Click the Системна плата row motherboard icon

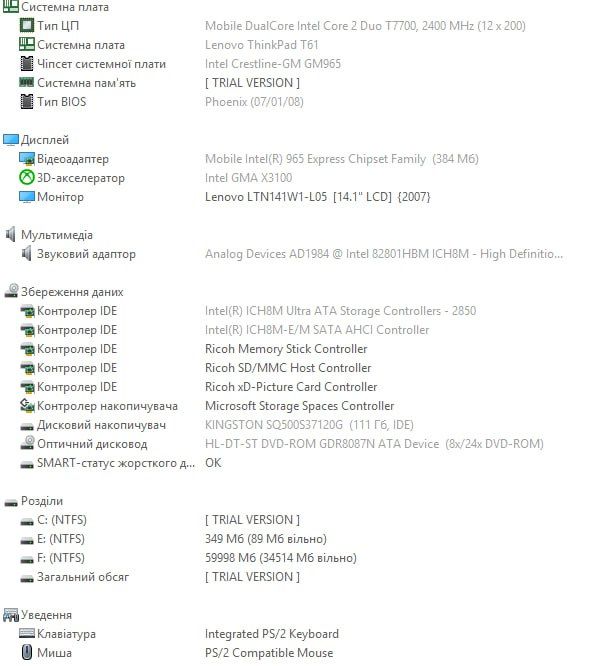[x=27, y=44]
